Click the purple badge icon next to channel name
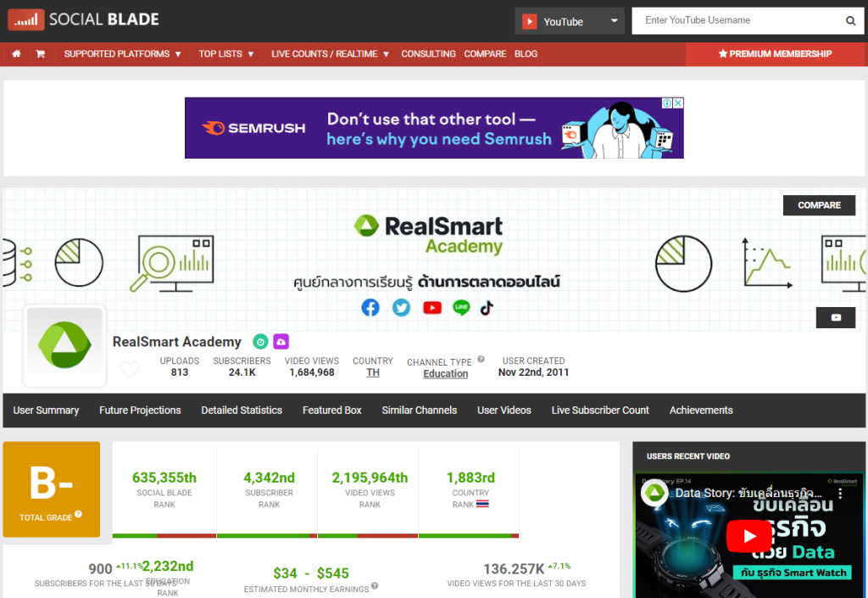Screen dimensions: 868x598 (x=281, y=342)
